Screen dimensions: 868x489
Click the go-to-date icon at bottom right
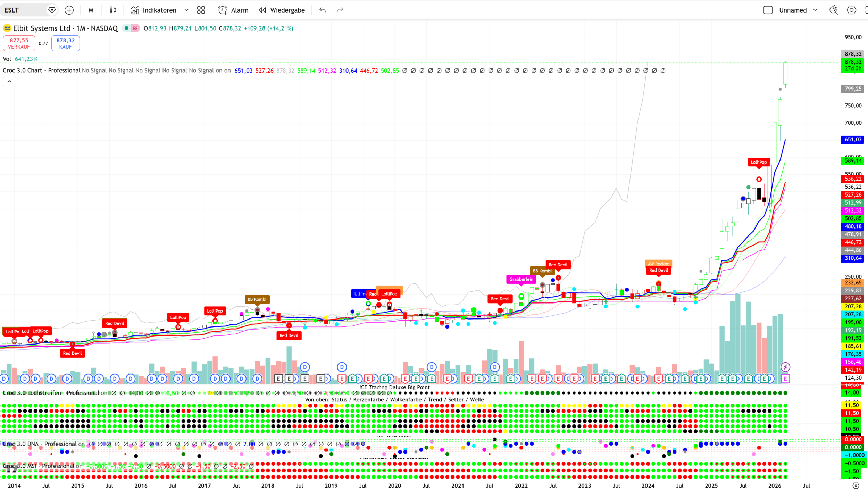pos(856,486)
